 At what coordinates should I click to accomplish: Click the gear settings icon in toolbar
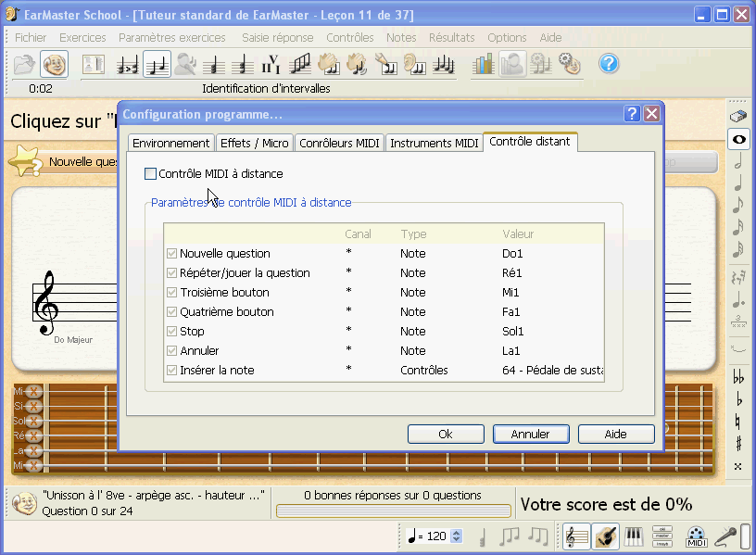pyautogui.click(x=570, y=64)
